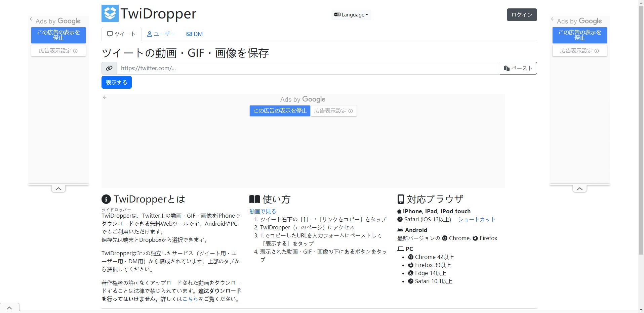Click the 対応ブラウザ heading text
Screen dimensions: 644x313
[435, 199]
